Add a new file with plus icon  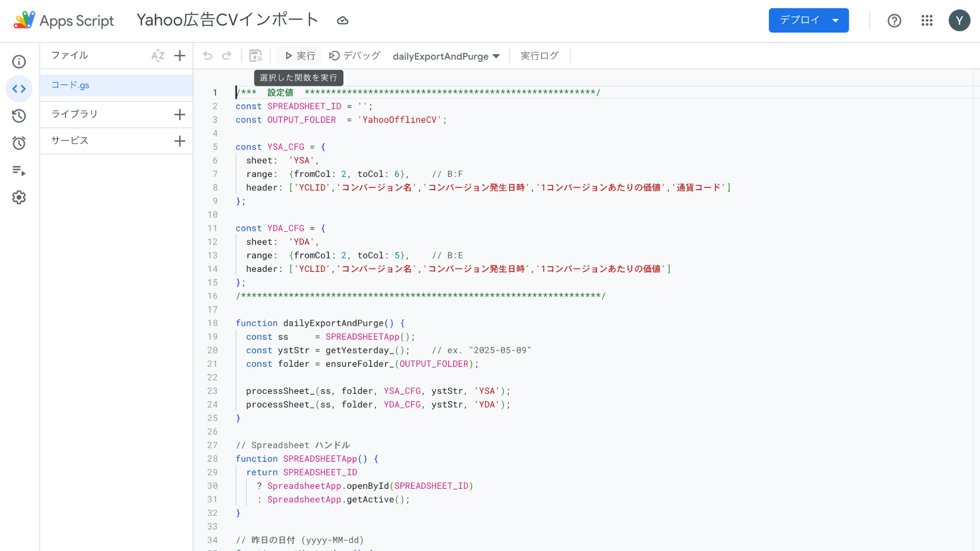coord(180,56)
